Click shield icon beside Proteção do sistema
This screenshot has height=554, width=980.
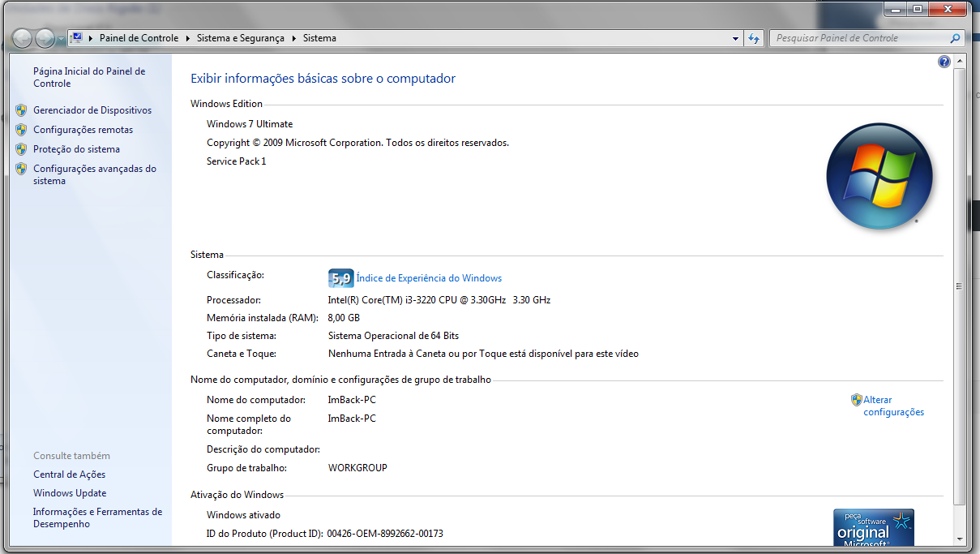[x=21, y=149]
